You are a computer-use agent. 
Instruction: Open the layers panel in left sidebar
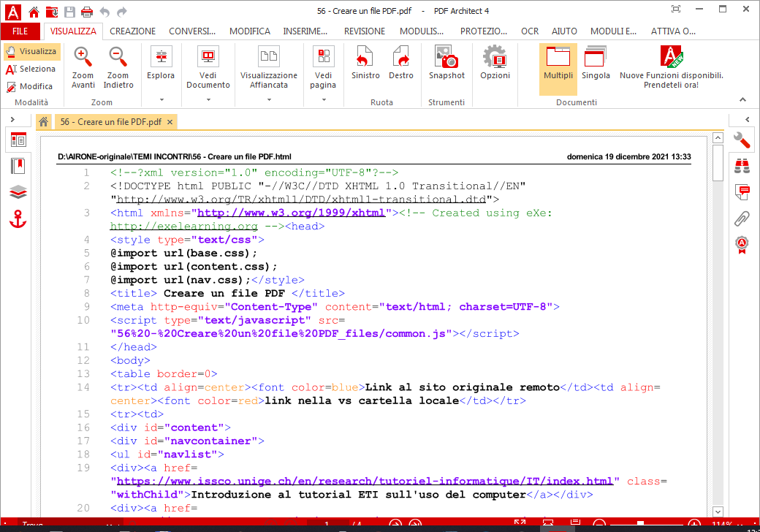point(18,192)
